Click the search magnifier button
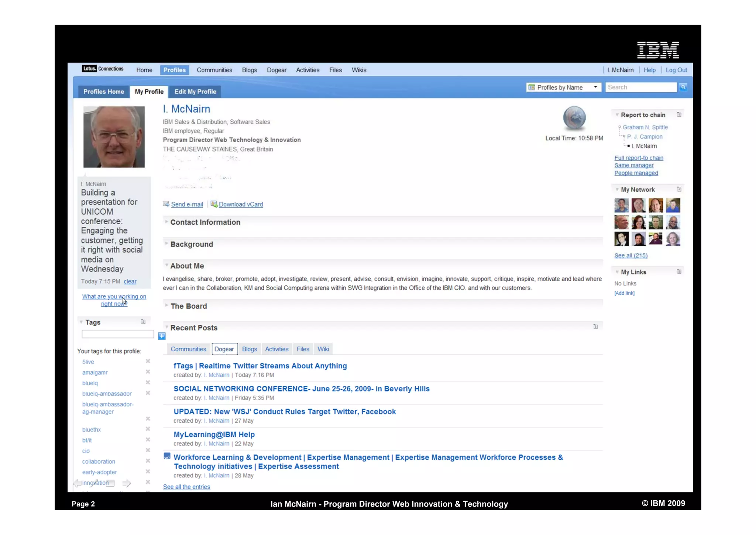This screenshot has height=535, width=756. [683, 87]
